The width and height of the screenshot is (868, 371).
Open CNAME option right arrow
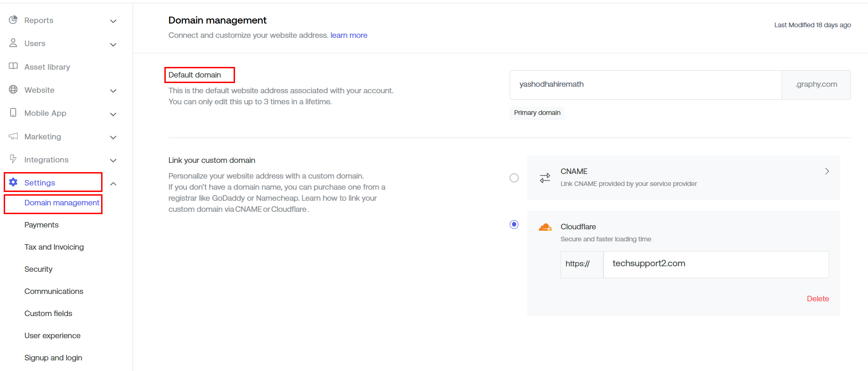(827, 171)
